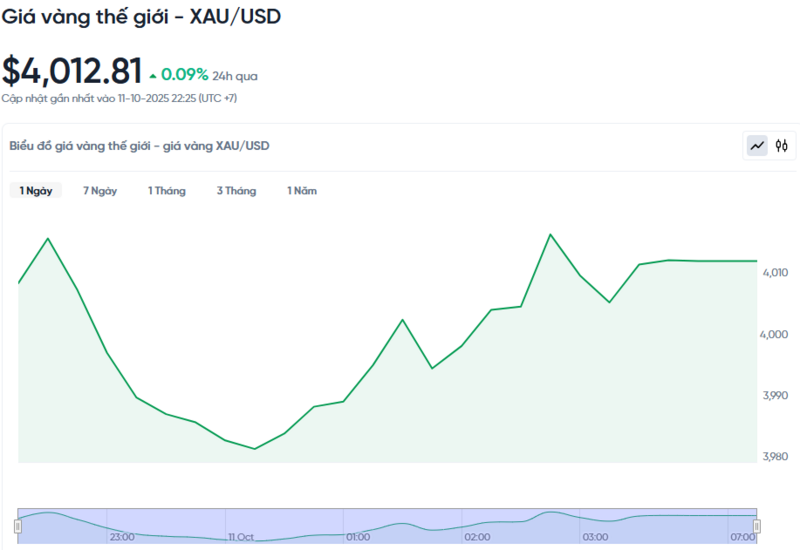Click the 11.Oct marker in navigator
Screen dimensions: 800x550
[x=240, y=537]
